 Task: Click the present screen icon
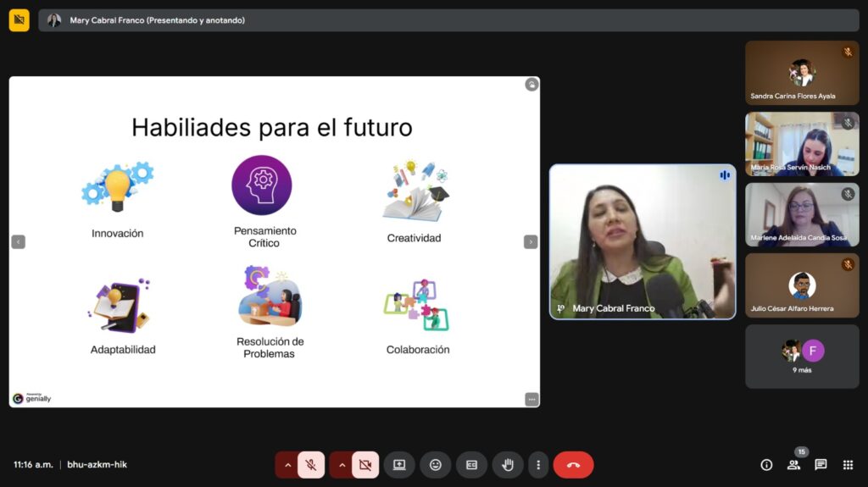pos(399,465)
